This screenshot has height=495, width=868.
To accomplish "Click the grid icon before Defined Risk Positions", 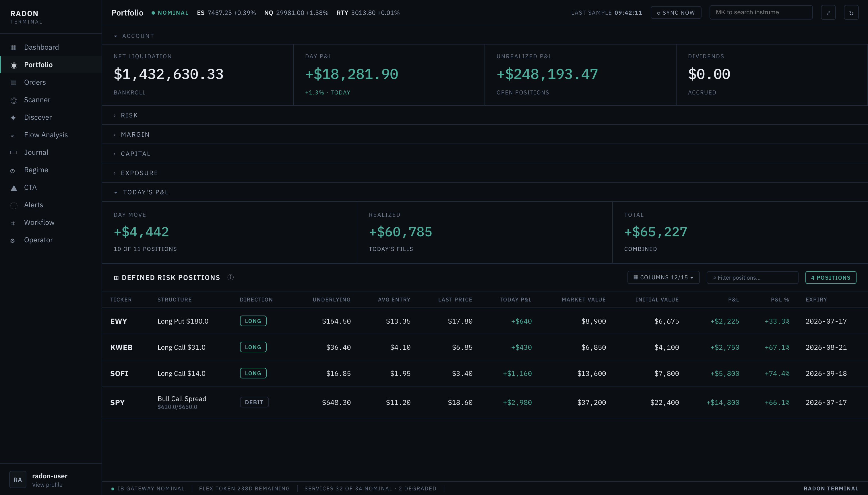I will pyautogui.click(x=116, y=278).
